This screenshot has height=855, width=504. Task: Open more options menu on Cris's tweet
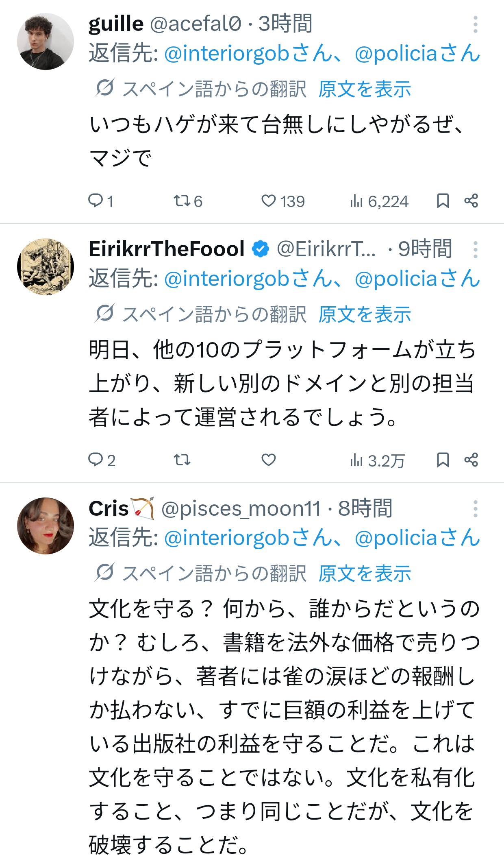475,509
